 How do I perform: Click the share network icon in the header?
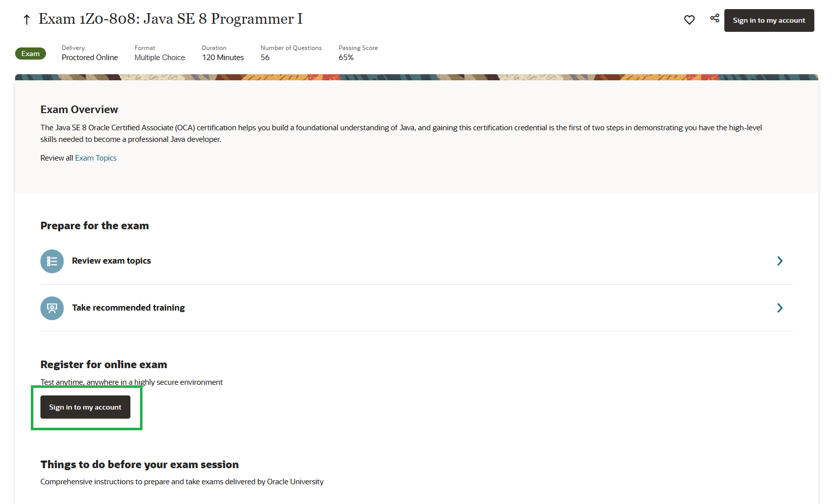(x=714, y=18)
